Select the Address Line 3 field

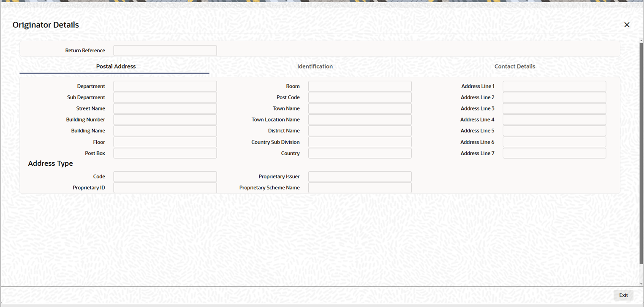(554, 109)
